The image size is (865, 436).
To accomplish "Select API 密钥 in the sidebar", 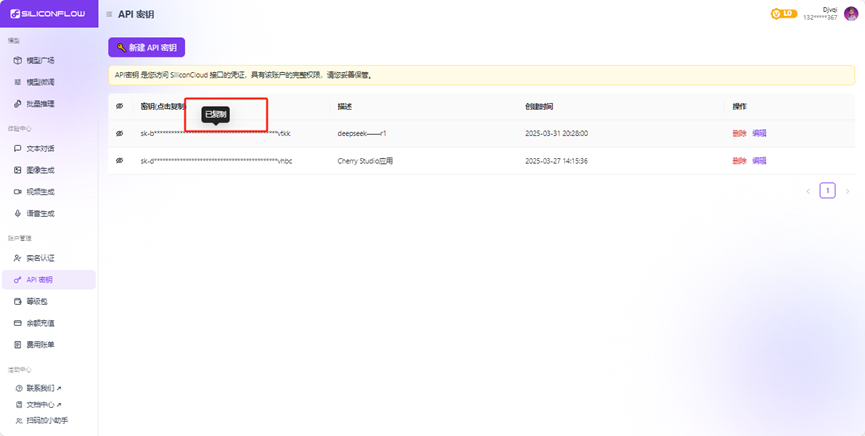I will pyautogui.click(x=49, y=280).
